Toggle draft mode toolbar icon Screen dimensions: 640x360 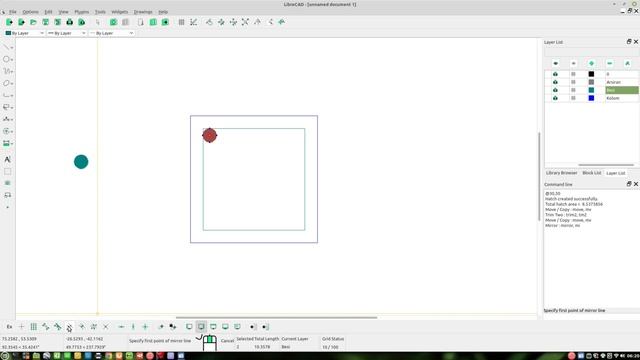pos(193,22)
